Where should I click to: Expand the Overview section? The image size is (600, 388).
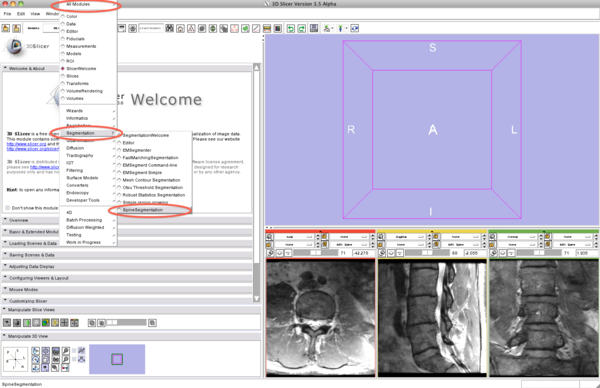coord(127,220)
